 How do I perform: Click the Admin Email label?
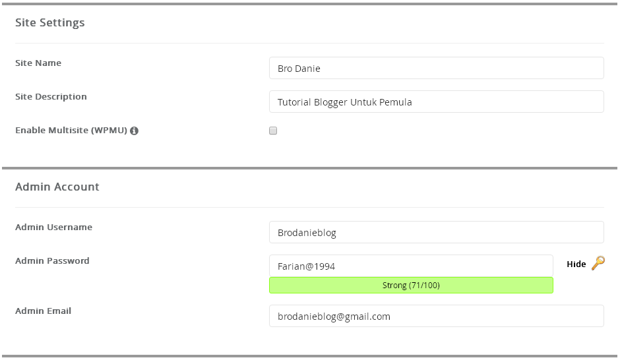pyautogui.click(x=43, y=311)
